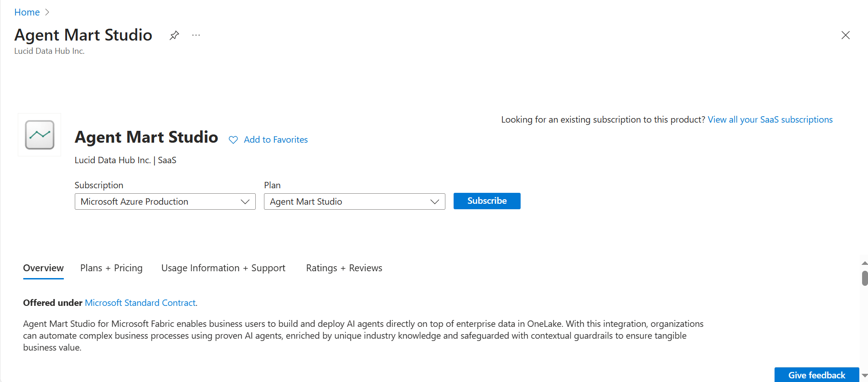Viewport: 868px width, 382px height.
Task: Select the Overview tab
Action: (43, 268)
